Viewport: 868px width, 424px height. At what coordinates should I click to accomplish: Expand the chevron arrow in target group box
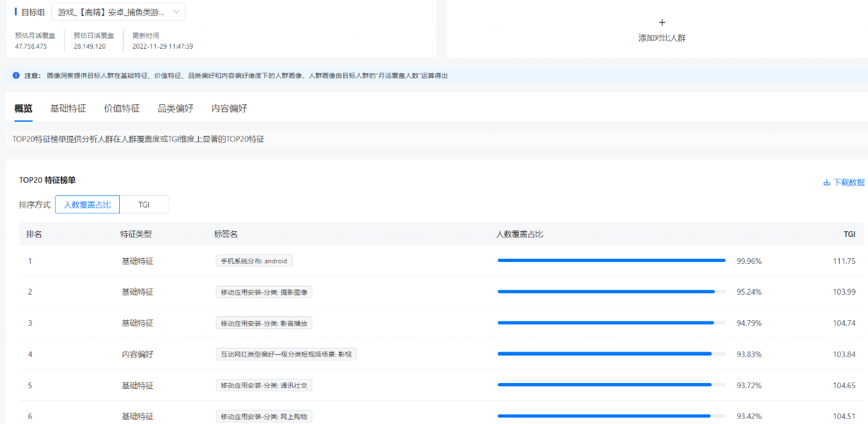[x=176, y=12]
